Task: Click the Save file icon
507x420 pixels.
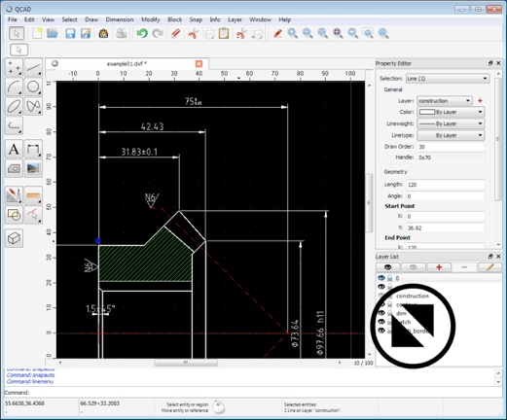Action: [x=70, y=33]
